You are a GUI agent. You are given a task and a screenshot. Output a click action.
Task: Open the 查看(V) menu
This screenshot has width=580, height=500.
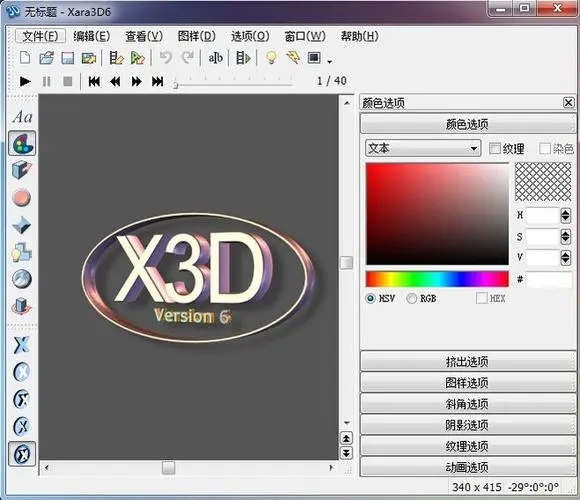(x=144, y=36)
